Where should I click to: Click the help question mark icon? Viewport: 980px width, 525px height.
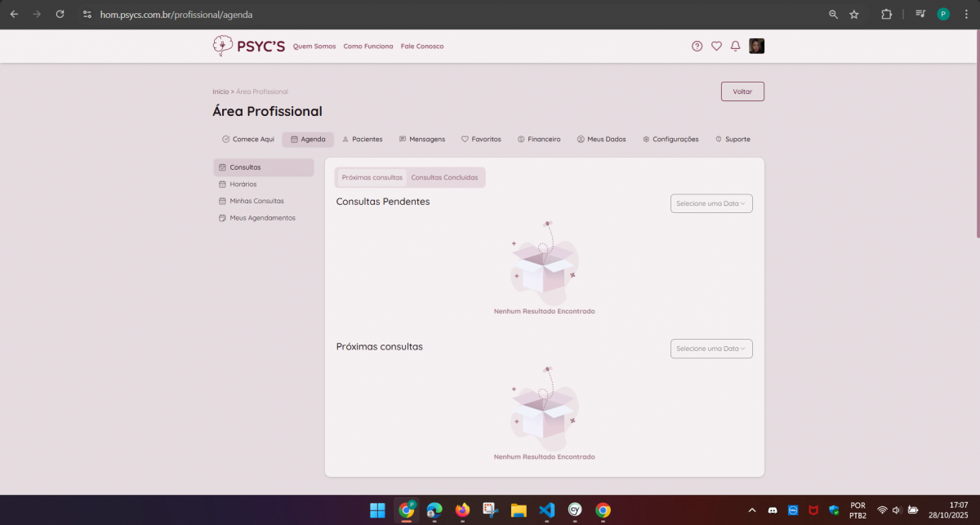pyautogui.click(x=697, y=47)
